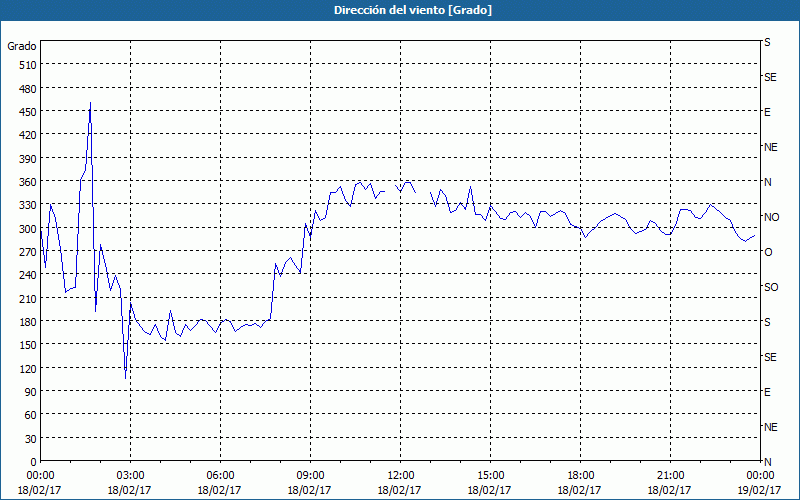This screenshot has height=500, width=800.
Task: Click the 420 degree axis label
Action: pyautogui.click(x=29, y=135)
